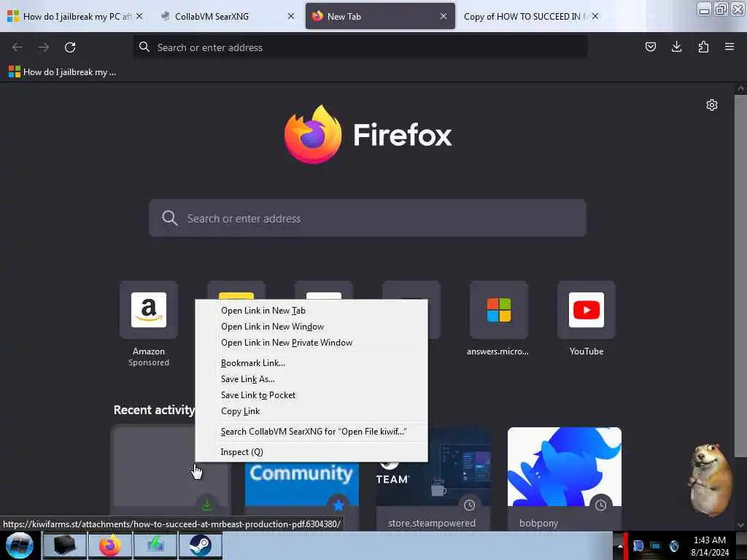This screenshot has width=747, height=560.
Task: Open new tab personalize gear icon
Action: point(712,105)
